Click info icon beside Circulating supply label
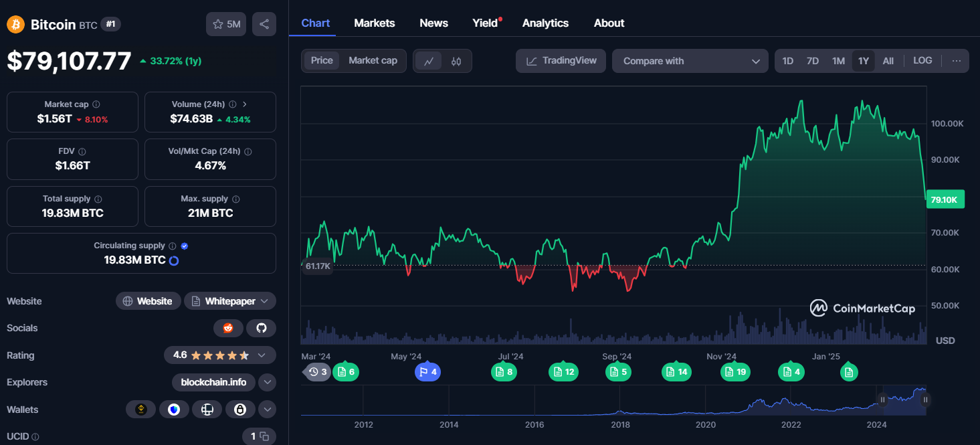 point(172,246)
